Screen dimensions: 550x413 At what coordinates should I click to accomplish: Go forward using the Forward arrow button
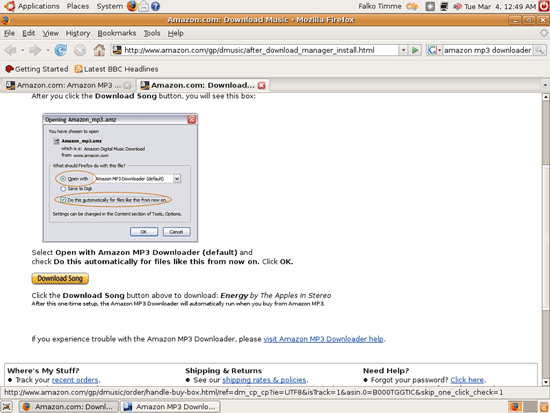[x=34, y=50]
